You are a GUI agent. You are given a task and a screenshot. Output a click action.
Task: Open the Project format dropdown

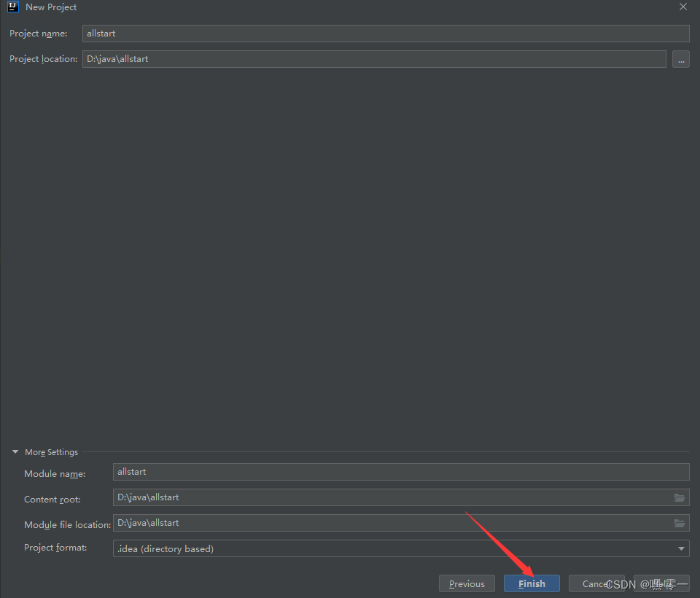click(401, 548)
